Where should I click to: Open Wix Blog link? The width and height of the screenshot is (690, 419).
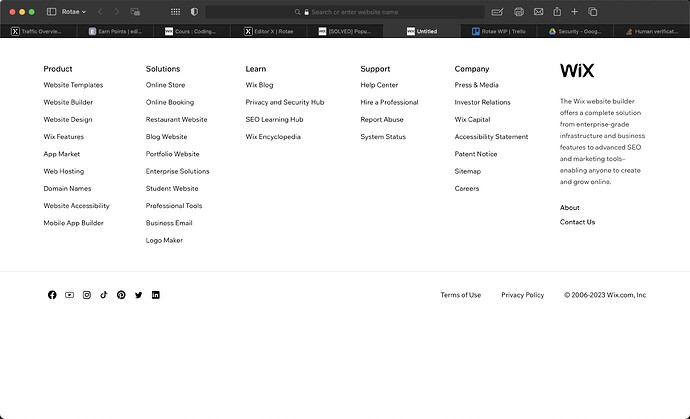(x=259, y=85)
